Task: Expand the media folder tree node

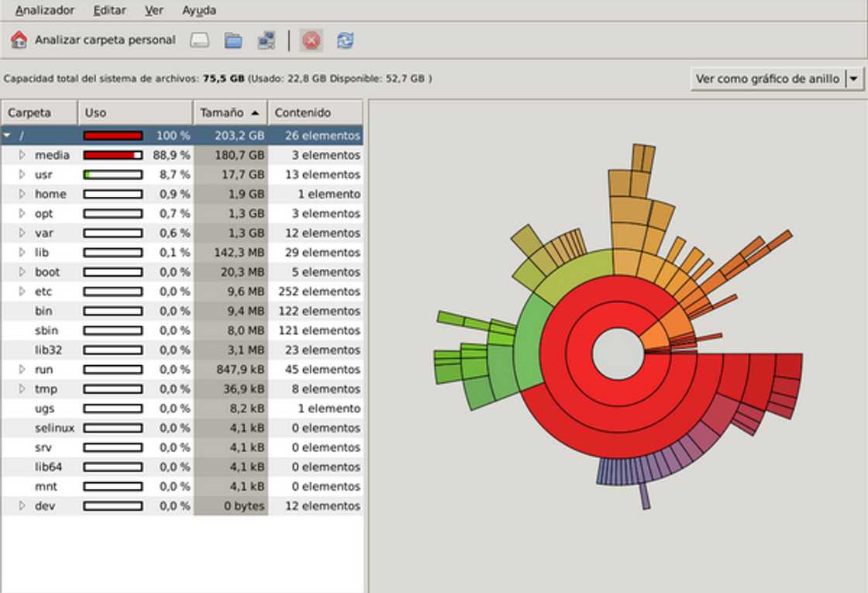Action: coord(22,155)
